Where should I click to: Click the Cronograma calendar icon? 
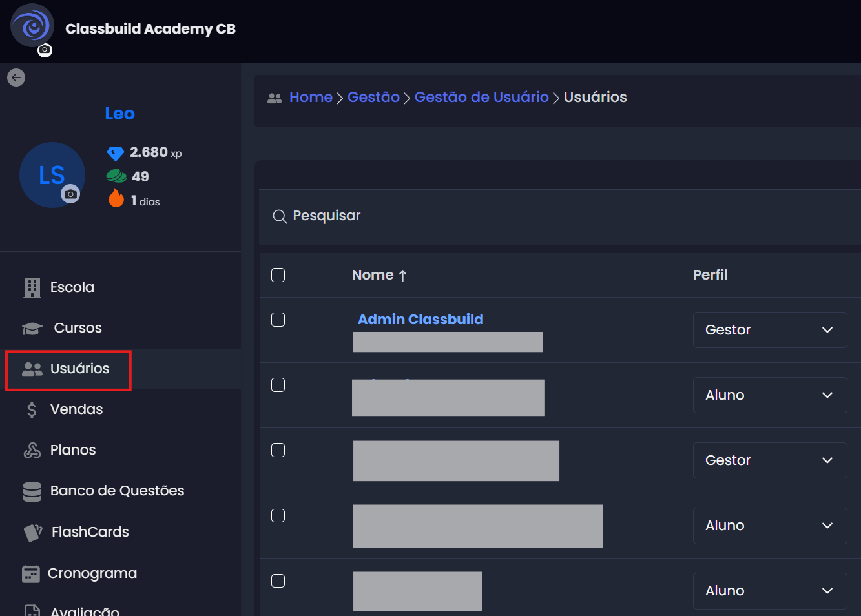[x=31, y=573]
